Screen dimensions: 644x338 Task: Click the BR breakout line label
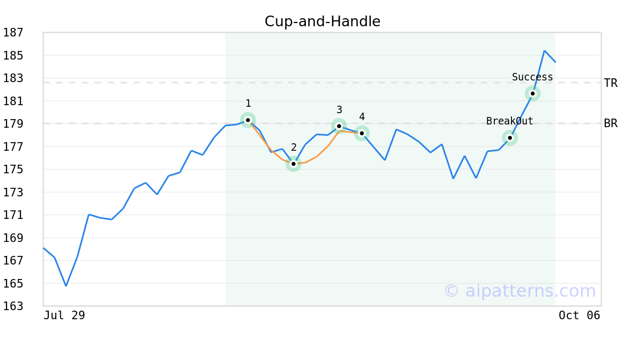coord(611,123)
